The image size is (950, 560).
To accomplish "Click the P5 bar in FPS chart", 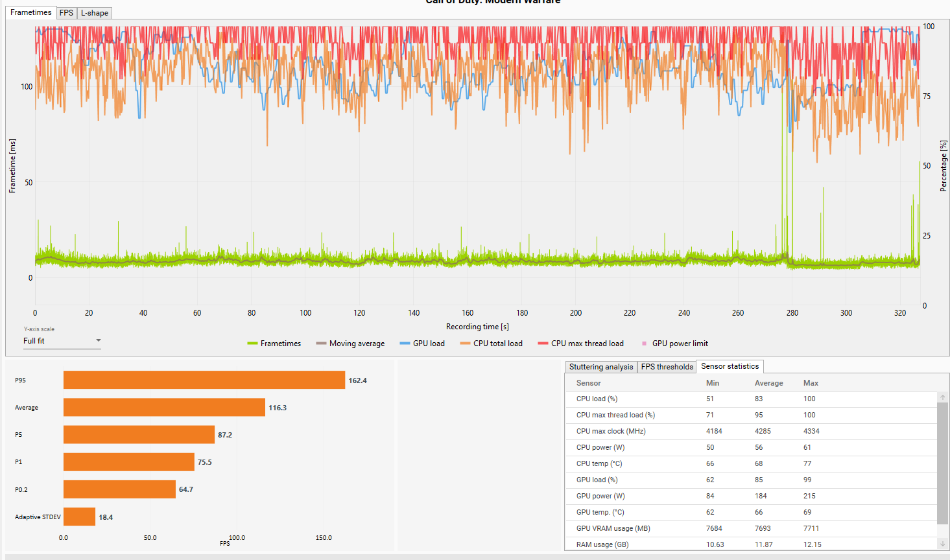I will [139, 434].
